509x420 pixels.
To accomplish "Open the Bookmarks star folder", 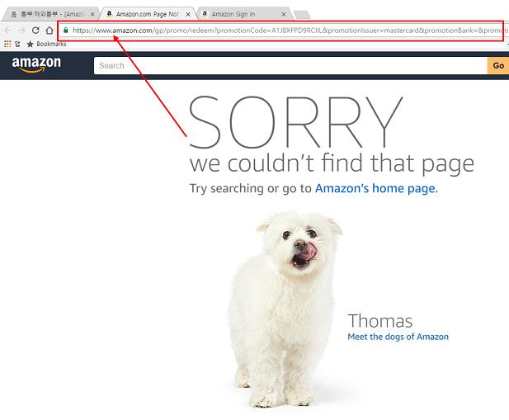I will pos(46,44).
